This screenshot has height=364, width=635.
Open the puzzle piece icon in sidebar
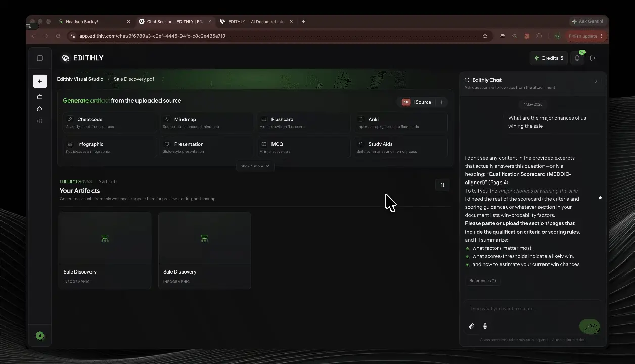pyautogui.click(x=40, y=109)
